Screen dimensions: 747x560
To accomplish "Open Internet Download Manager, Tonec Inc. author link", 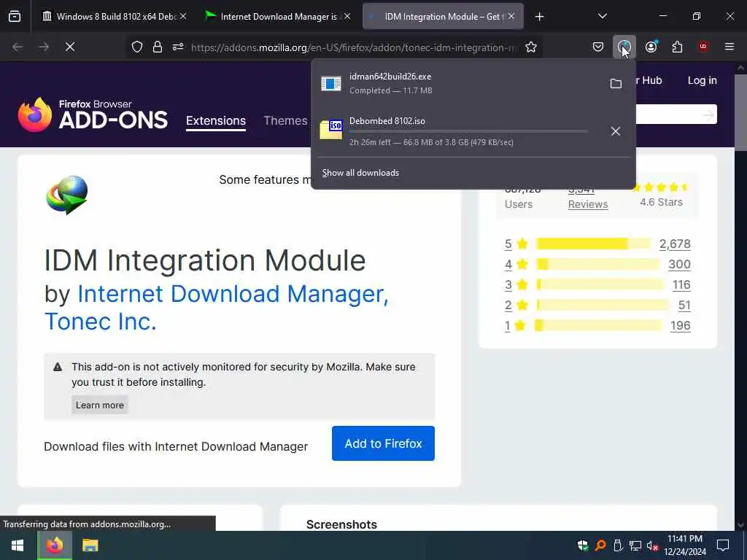I will tap(216, 307).
